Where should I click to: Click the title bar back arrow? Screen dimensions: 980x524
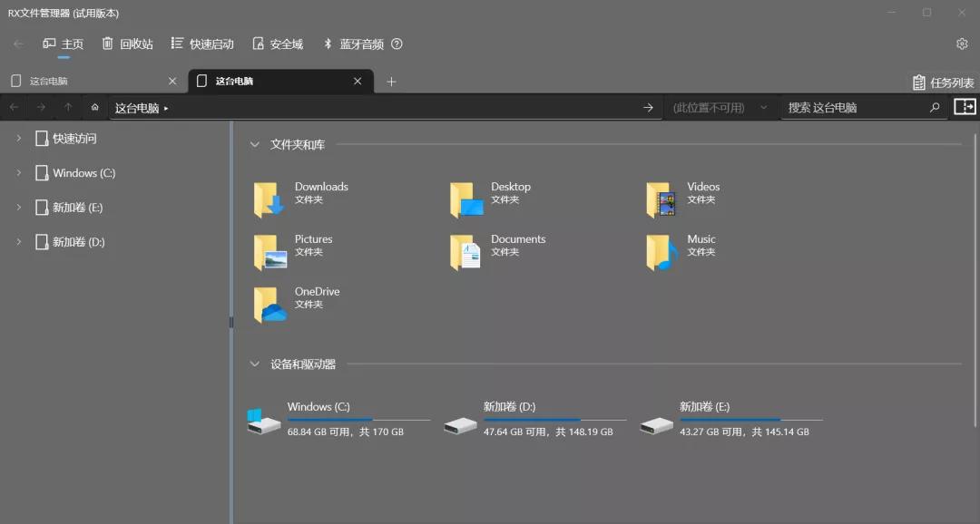[x=19, y=44]
